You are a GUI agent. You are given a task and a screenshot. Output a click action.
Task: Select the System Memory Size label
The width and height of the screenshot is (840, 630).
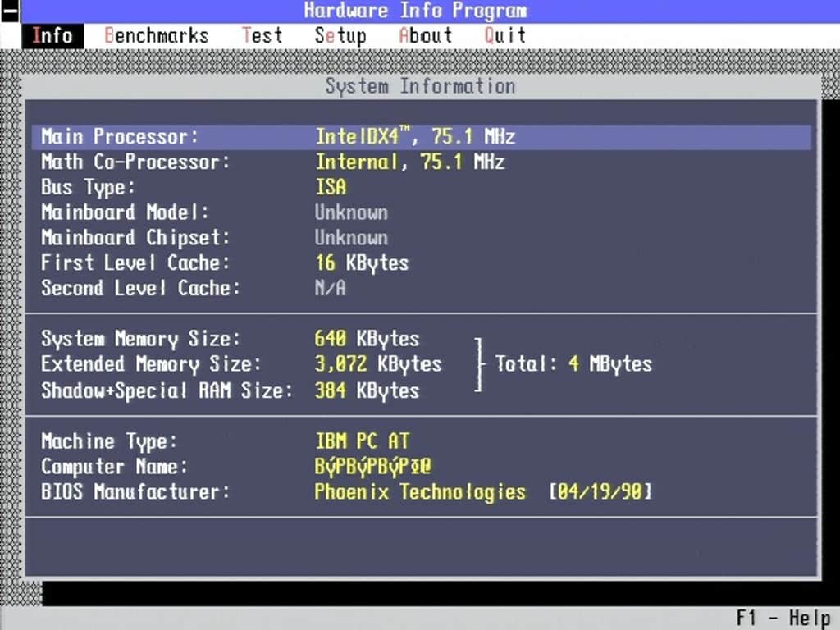tap(141, 339)
